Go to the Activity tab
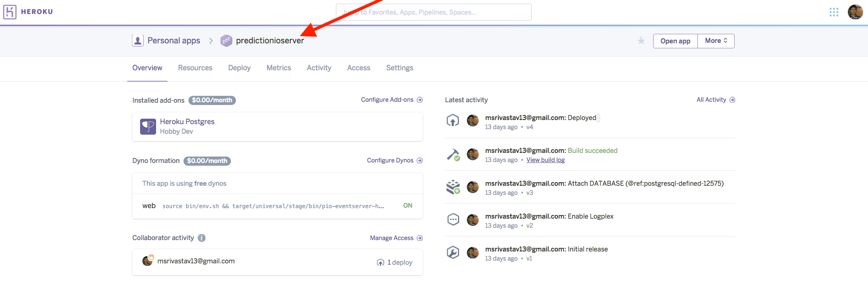Screen dimensions: 868x288 (x=319, y=68)
